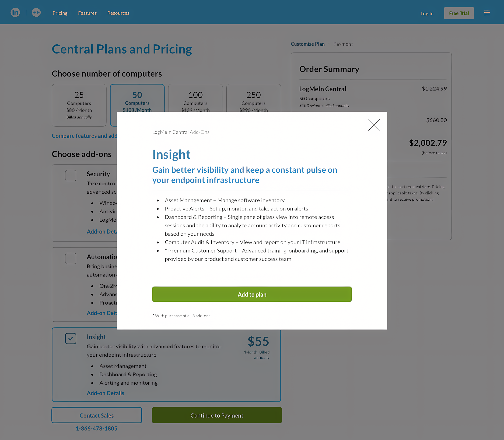Image resolution: width=504 pixels, height=440 pixels.
Task: Click the Customize Plan breadcrumb
Action: tap(308, 44)
